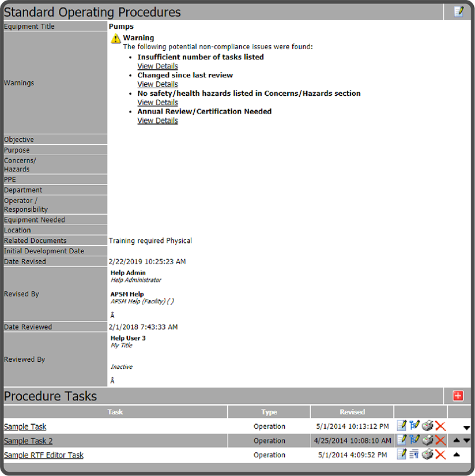Click the Type column header
Viewport: 475px width, 476px height.
coord(269,411)
